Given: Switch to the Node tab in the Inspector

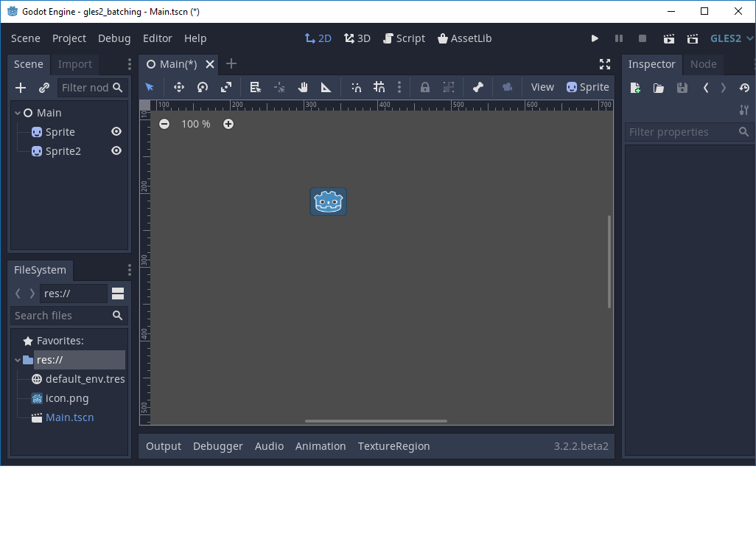Looking at the screenshot, I should point(703,64).
